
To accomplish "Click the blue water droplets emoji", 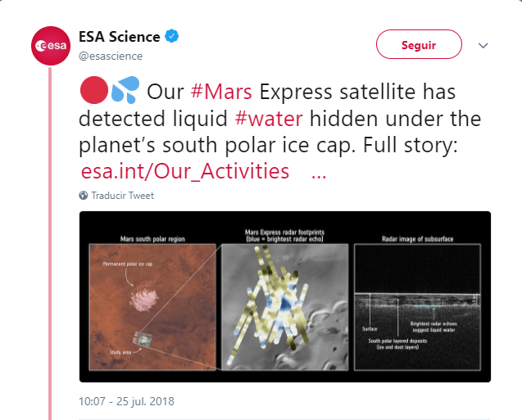I will pos(124,92).
